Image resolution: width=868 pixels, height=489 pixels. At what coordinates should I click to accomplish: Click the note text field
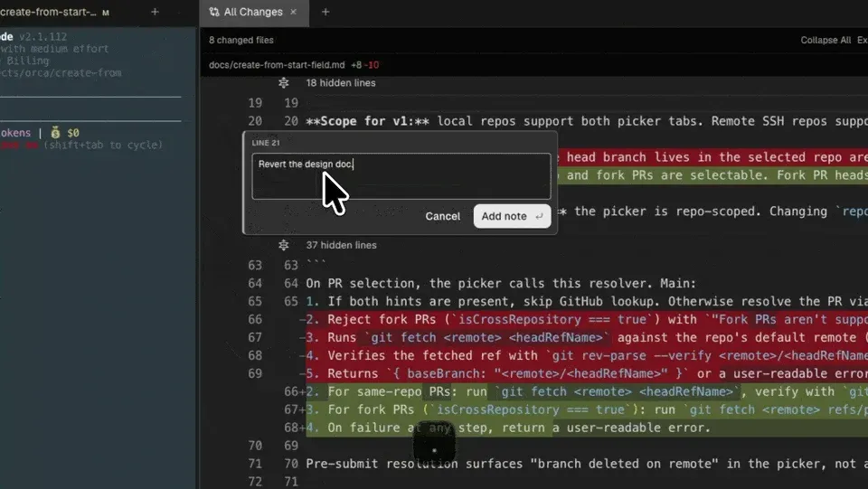coord(401,176)
